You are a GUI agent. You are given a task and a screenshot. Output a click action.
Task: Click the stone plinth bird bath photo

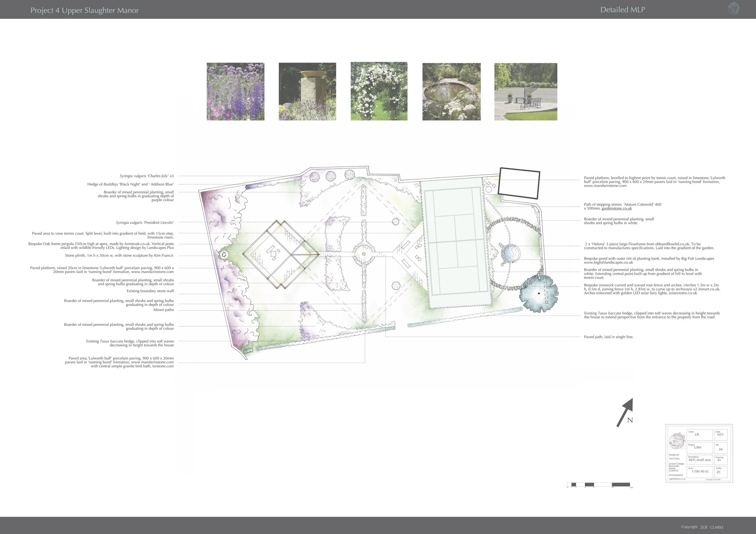(307, 92)
